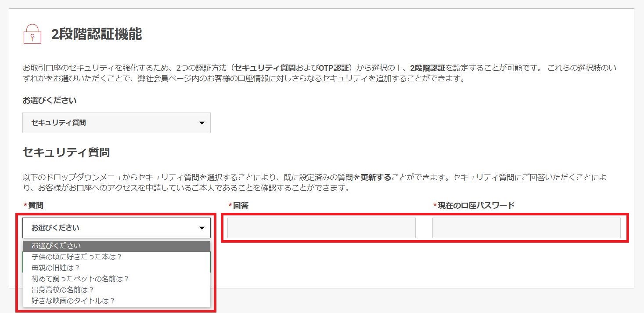Viewport: 644px width, 313px height.
Task: Click the 回答 field label
Action: [x=237, y=205]
